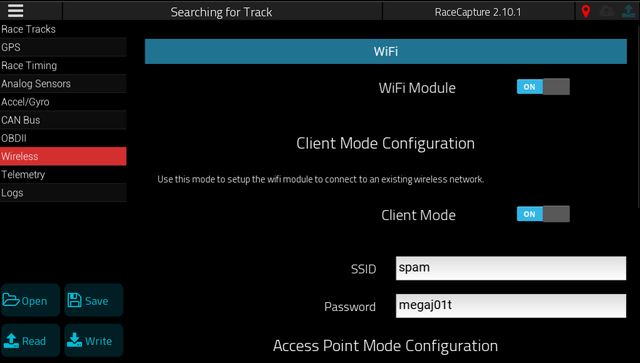Click the red GPS location pin icon
The image size is (640, 363).
(x=586, y=11)
